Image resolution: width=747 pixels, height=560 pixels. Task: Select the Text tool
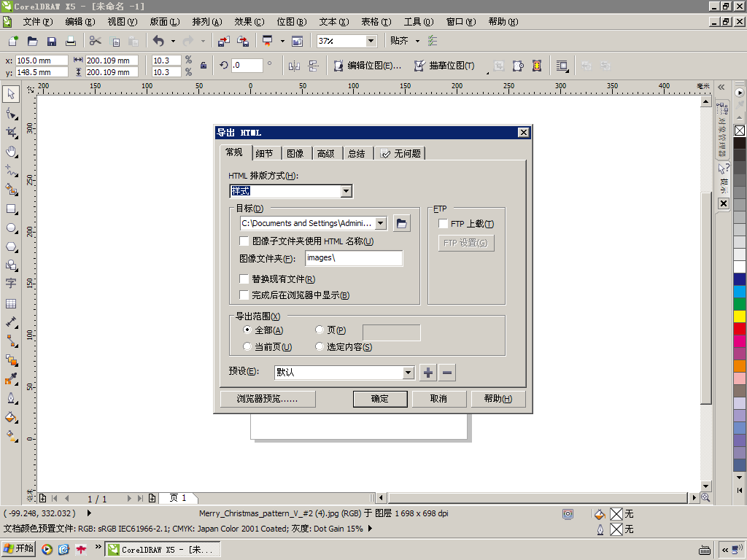[x=11, y=284]
